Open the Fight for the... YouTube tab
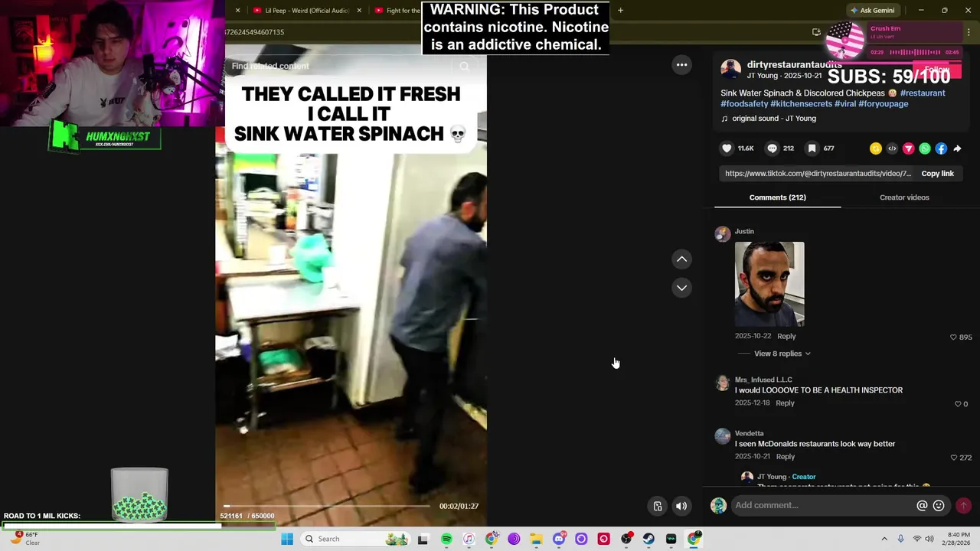Viewport: 980px width, 551px height. (397, 11)
